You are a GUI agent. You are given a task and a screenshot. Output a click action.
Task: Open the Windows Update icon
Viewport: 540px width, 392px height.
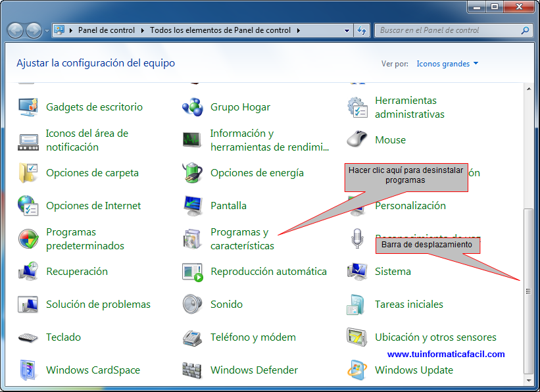pos(356,370)
